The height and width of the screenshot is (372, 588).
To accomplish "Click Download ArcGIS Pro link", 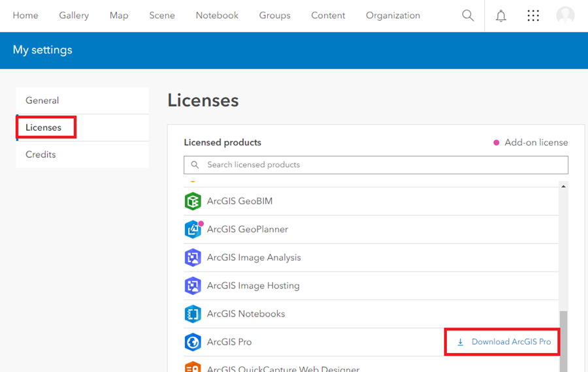I will point(504,342).
